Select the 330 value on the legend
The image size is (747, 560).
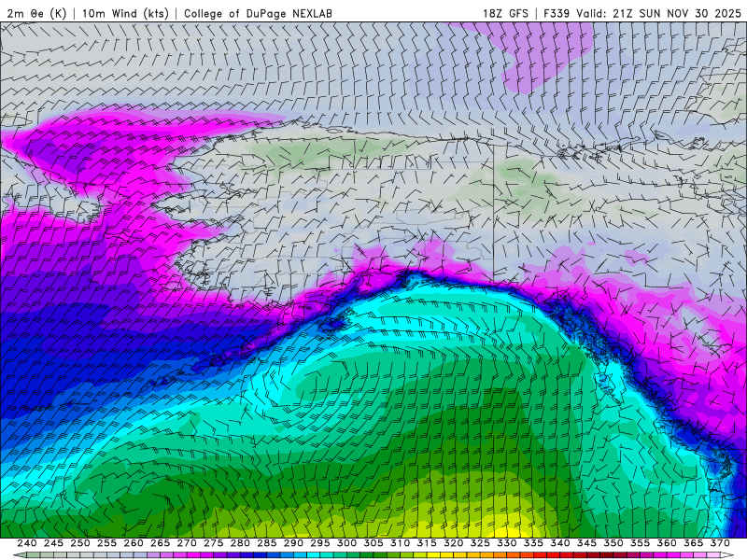507,543
